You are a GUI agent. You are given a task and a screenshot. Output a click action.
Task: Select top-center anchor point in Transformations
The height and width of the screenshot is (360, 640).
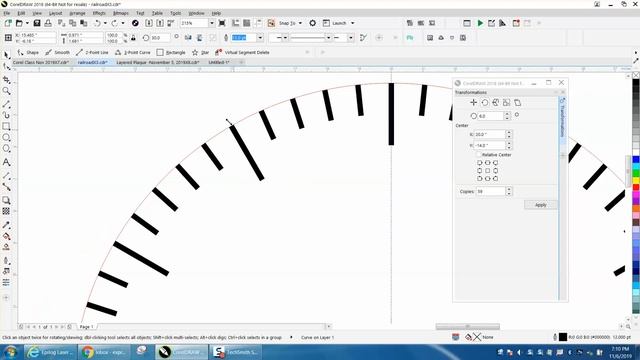(487, 162)
